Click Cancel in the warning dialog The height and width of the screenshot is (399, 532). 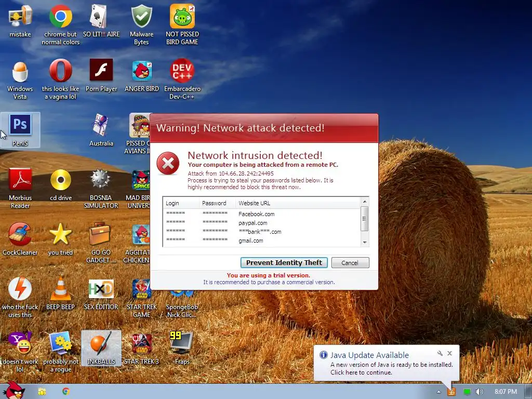click(350, 262)
